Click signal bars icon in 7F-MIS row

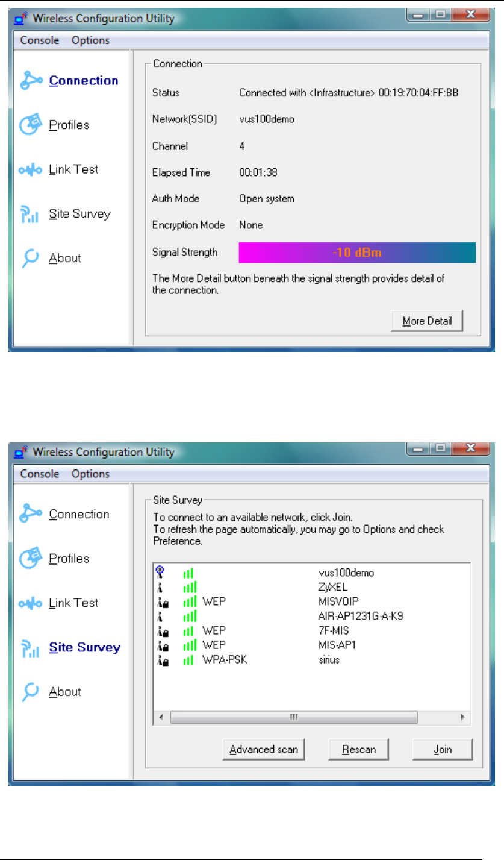pyautogui.click(x=188, y=631)
